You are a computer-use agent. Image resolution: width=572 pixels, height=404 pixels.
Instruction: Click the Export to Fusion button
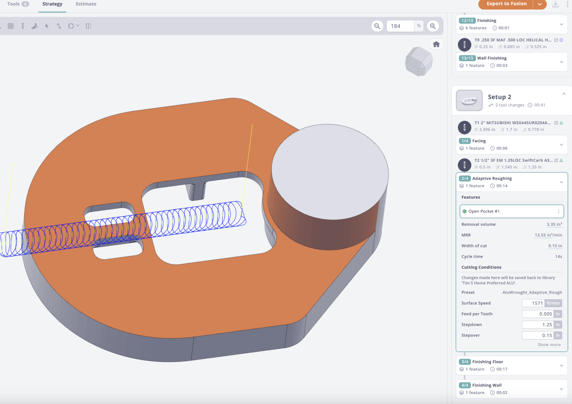tap(506, 4)
